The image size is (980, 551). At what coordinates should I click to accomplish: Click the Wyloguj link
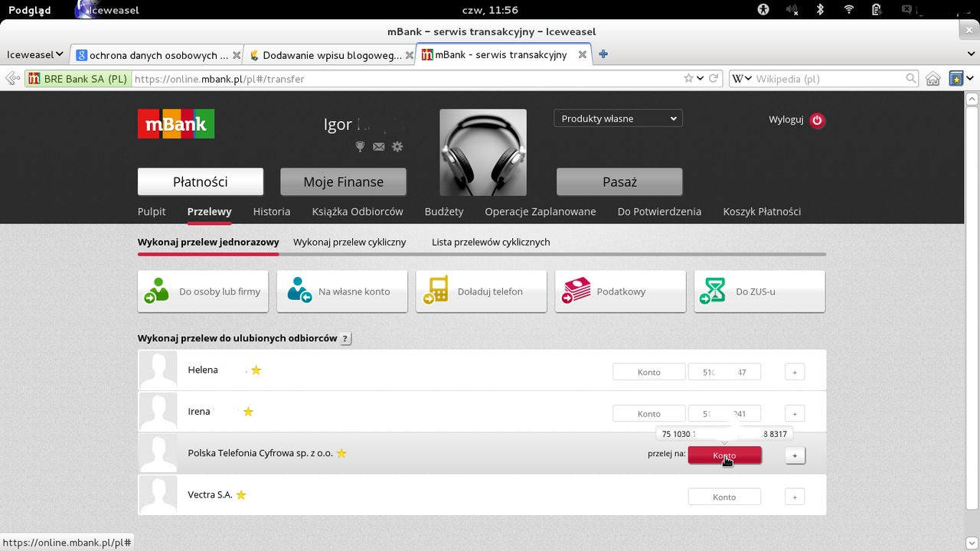coord(786,119)
